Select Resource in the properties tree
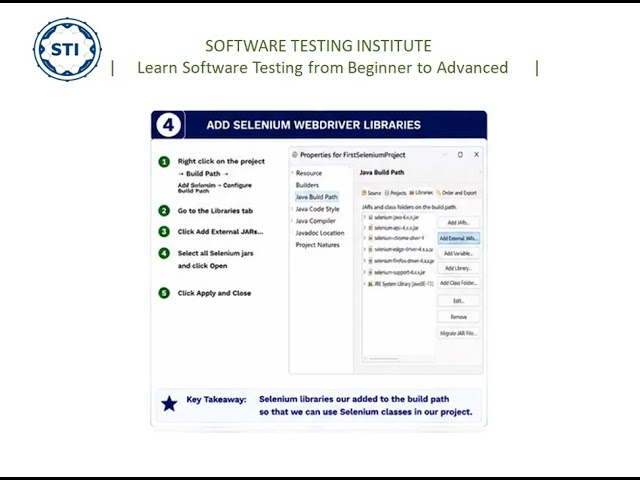The height and width of the screenshot is (480, 640). [309, 173]
